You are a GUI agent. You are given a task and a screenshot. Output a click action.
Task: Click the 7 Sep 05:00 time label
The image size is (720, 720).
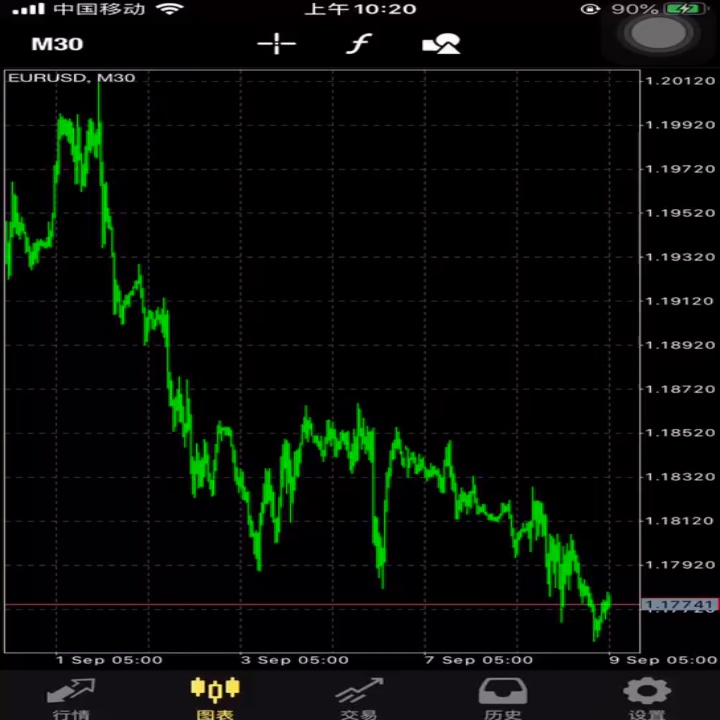(x=479, y=660)
